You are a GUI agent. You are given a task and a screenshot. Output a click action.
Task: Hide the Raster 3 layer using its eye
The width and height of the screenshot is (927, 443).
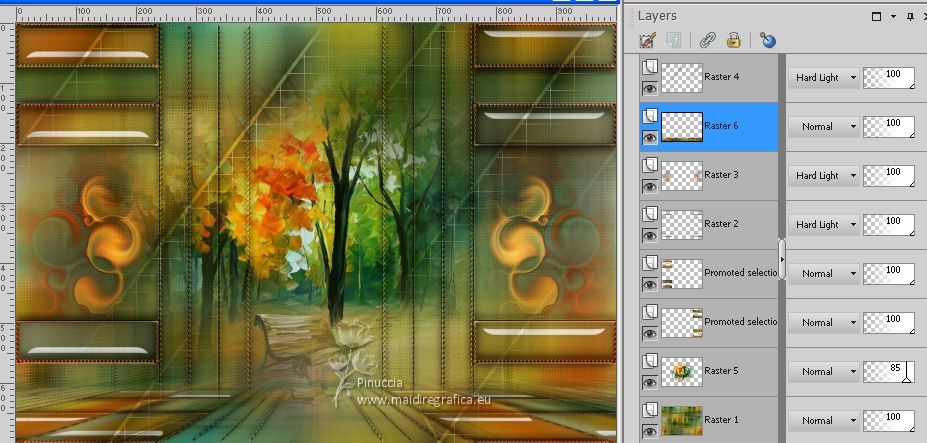tap(650, 187)
